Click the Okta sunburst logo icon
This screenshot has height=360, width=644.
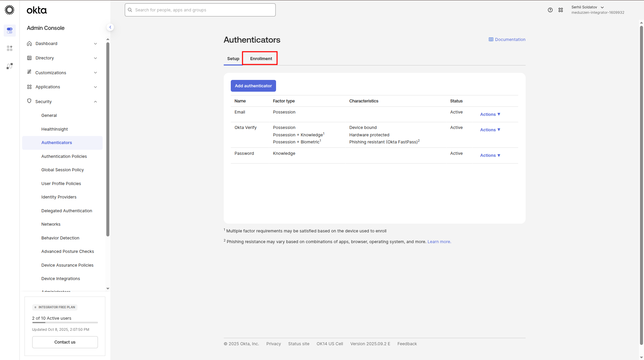9,10
